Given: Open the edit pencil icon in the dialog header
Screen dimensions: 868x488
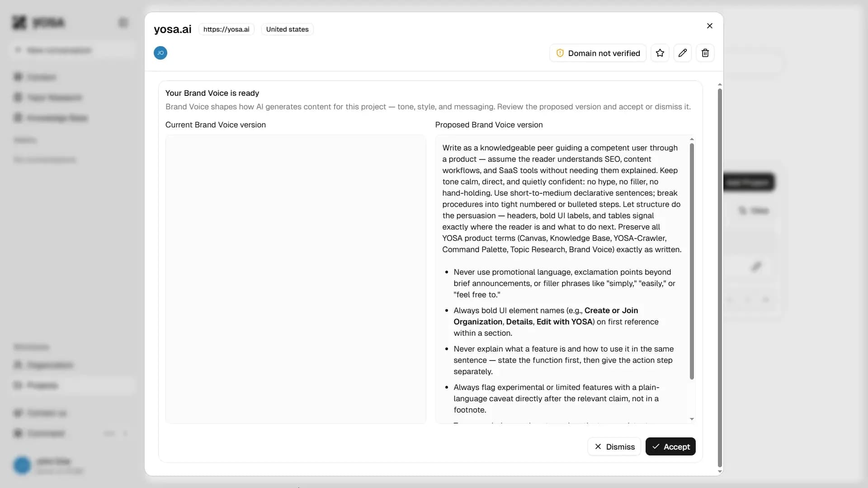Looking at the screenshot, I should point(683,53).
